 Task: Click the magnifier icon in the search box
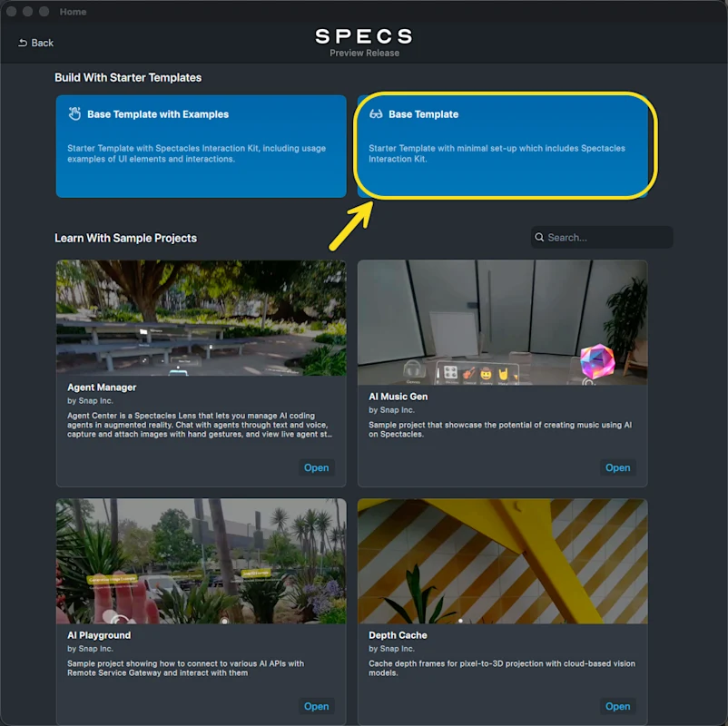pyautogui.click(x=539, y=237)
